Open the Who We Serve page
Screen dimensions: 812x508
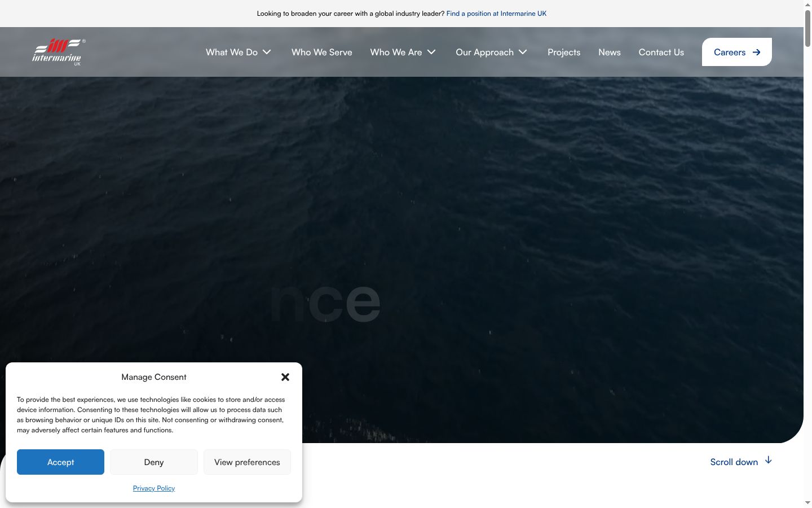tap(322, 52)
